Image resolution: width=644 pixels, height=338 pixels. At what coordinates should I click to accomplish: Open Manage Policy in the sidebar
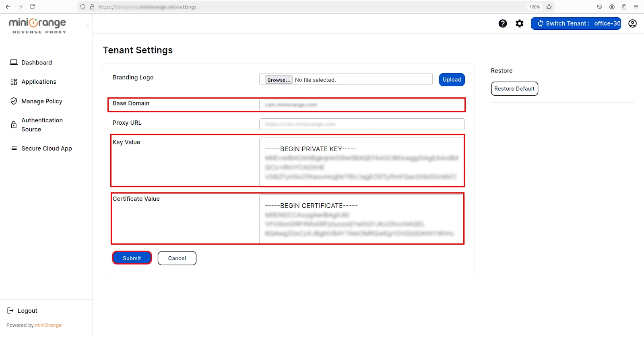tap(42, 101)
